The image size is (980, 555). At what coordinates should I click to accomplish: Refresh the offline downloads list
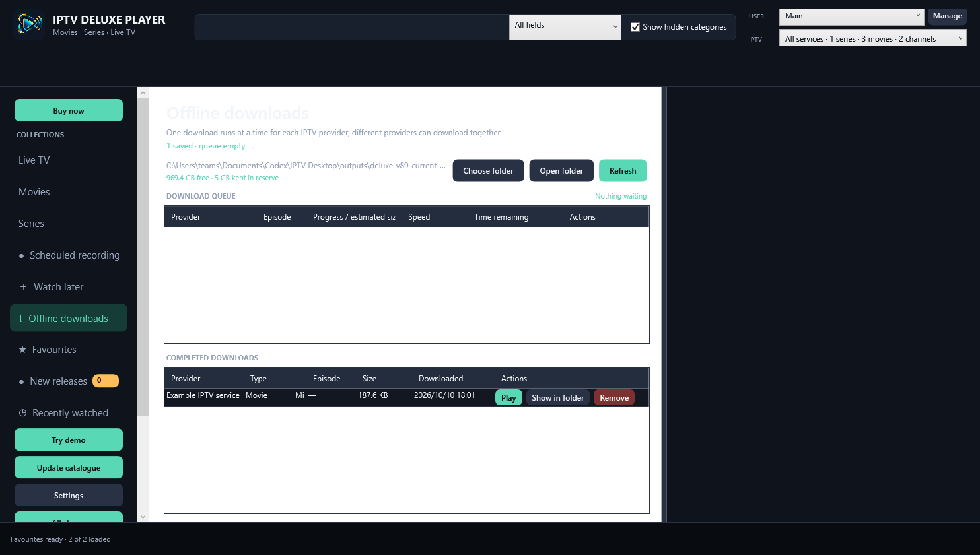[623, 171]
